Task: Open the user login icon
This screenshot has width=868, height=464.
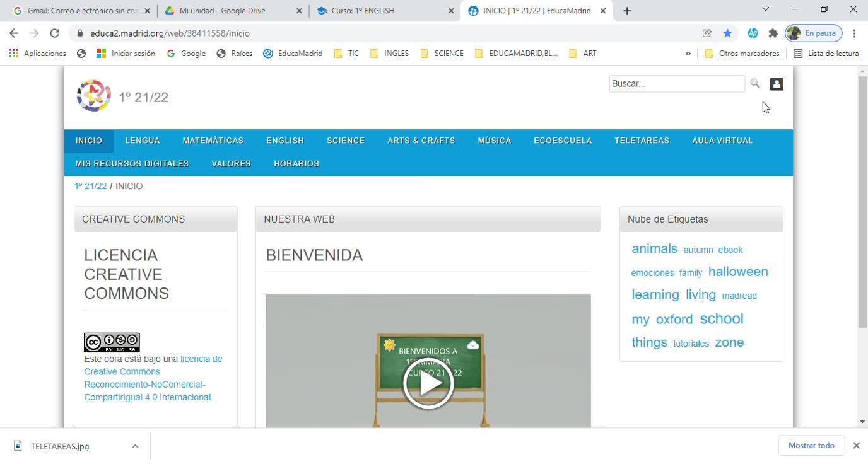Action: click(777, 84)
